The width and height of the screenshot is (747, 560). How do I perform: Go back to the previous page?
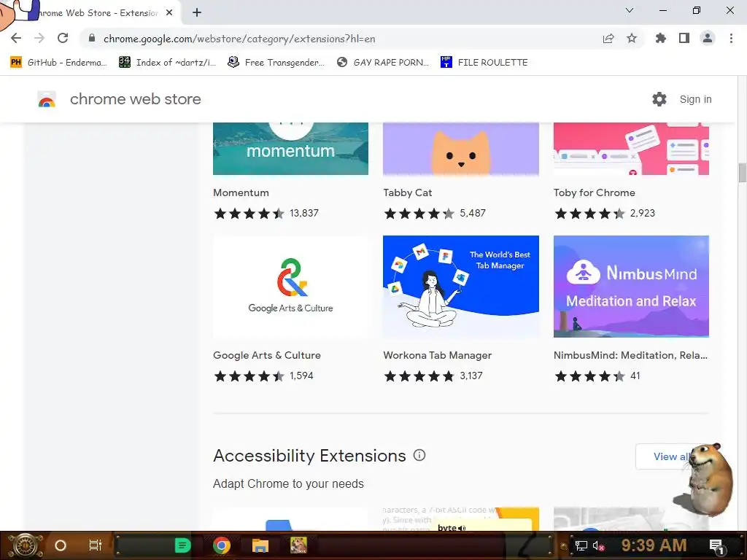[16, 38]
